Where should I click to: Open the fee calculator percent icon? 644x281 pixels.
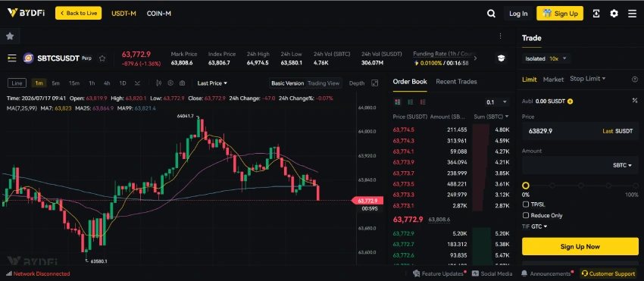click(x=635, y=101)
